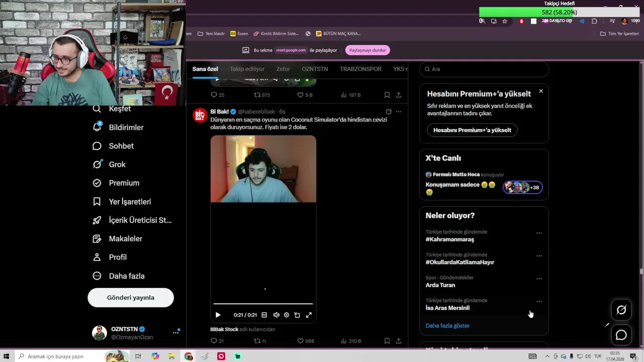Toggle video captions CC button
Screen dimensions: 644x362
(264, 315)
